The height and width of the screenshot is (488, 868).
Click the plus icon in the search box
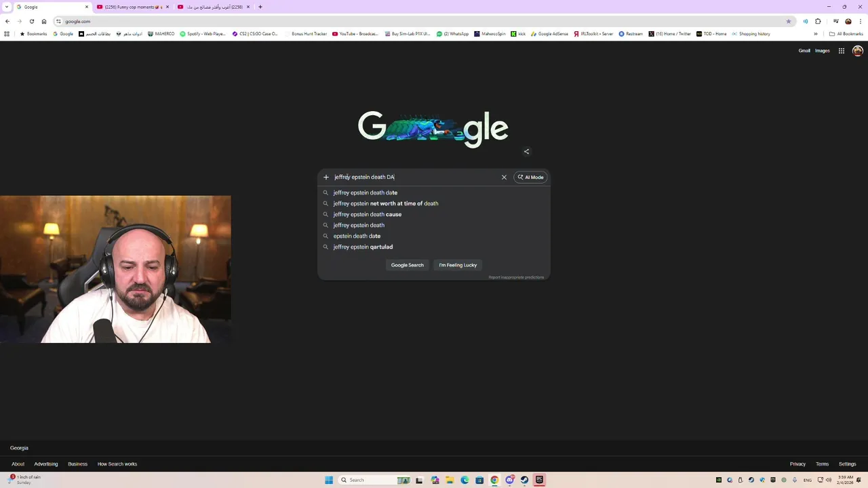point(326,177)
